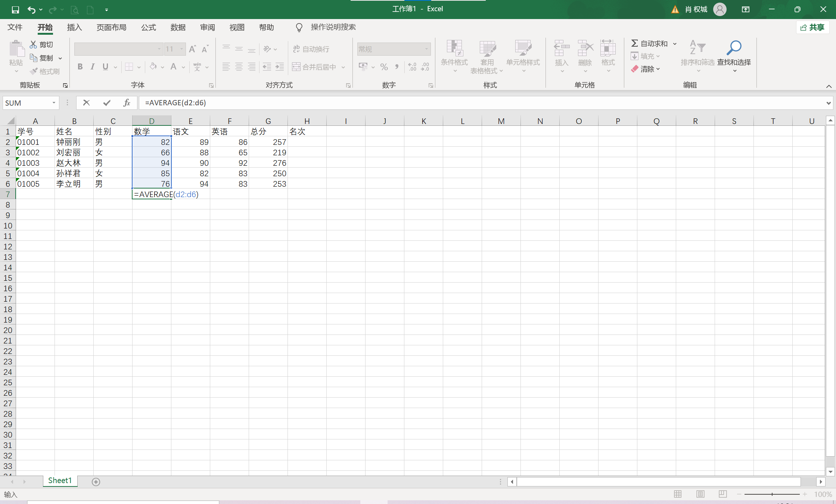Click the Clear eraser icon

tap(635, 69)
